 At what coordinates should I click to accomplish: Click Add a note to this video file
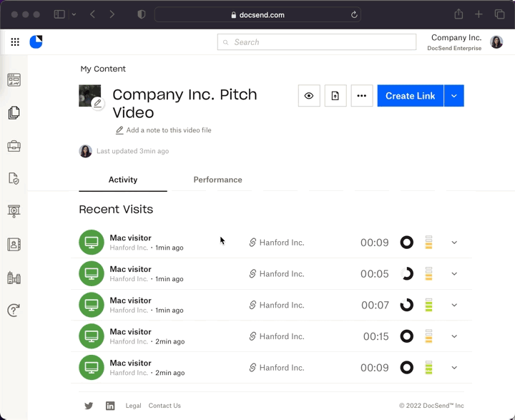pyautogui.click(x=164, y=130)
